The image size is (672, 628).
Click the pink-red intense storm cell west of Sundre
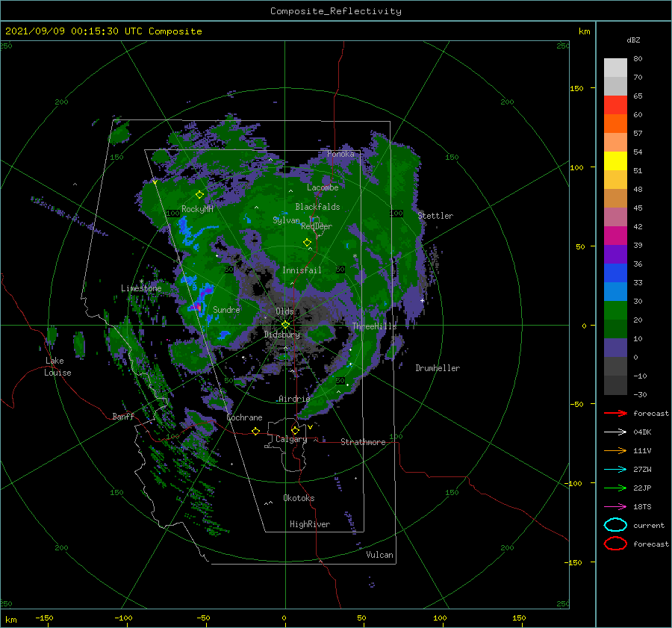[196, 306]
